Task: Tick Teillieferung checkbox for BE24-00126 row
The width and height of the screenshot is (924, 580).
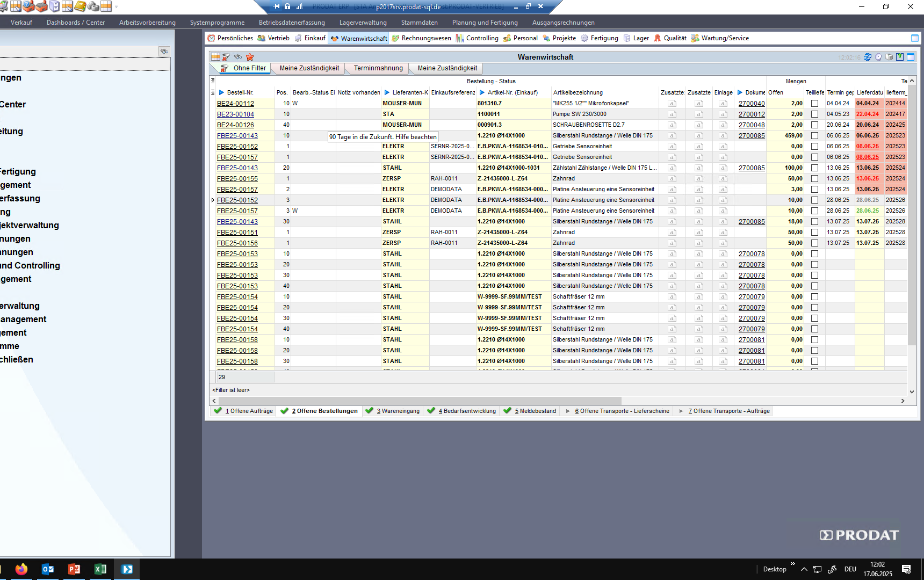Action: pos(814,125)
